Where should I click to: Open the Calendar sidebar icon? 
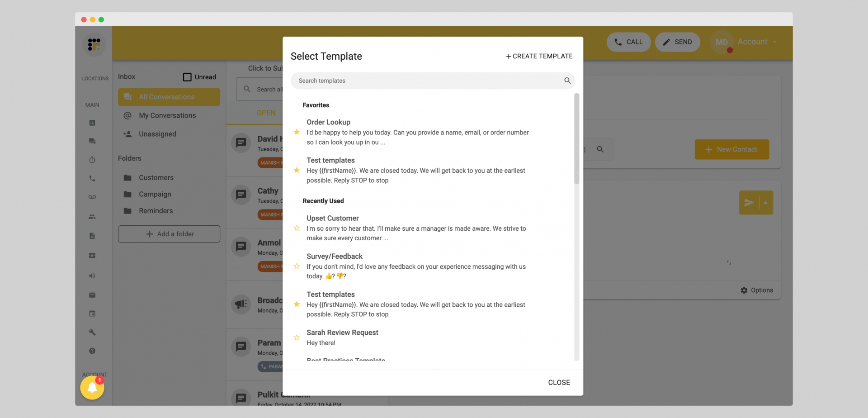point(92,313)
